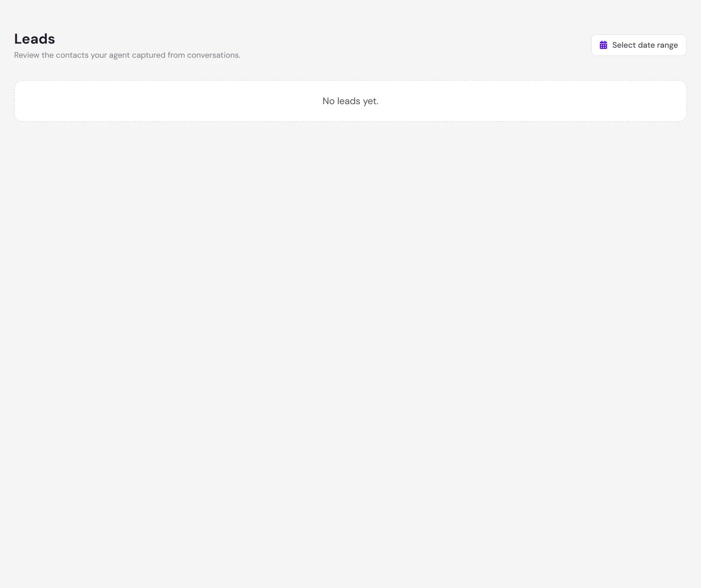Click the purple calendar icon
Image resolution: width=701 pixels, height=588 pixels.
603,45
